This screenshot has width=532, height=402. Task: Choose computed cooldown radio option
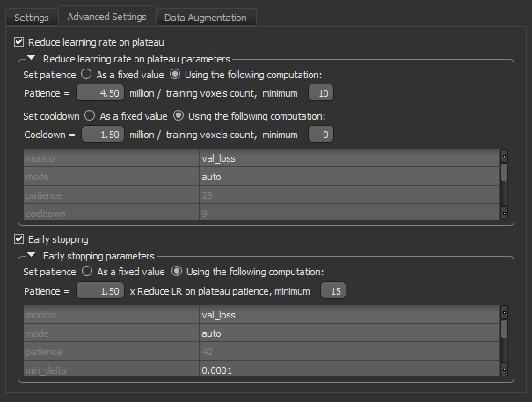(179, 116)
